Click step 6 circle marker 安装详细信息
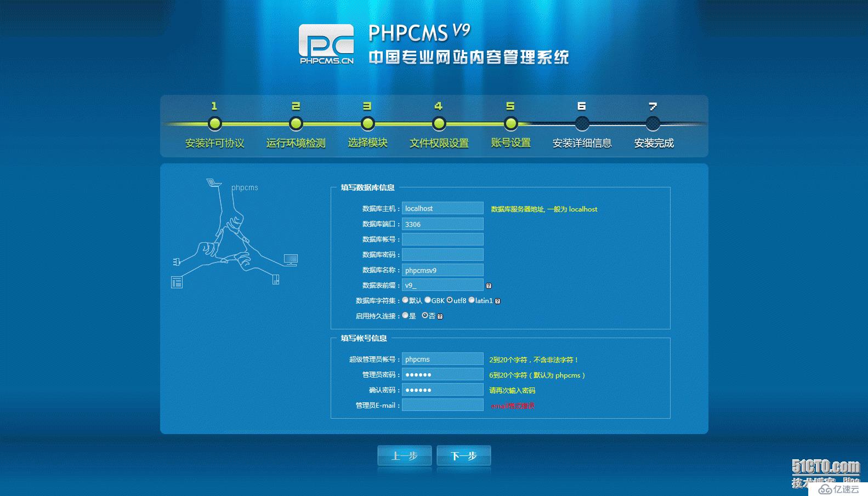Image resolution: width=868 pixels, height=496 pixels. pyautogui.click(x=582, y=124)
